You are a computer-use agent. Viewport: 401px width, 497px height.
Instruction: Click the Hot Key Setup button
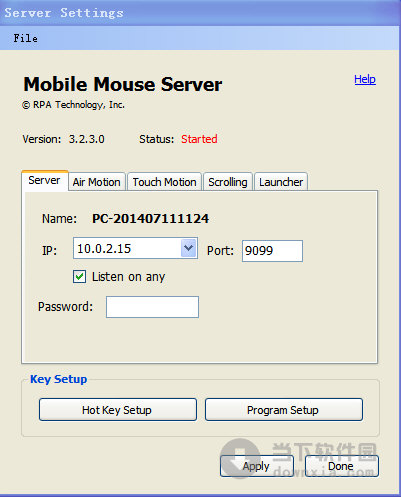tap(118, 410)
